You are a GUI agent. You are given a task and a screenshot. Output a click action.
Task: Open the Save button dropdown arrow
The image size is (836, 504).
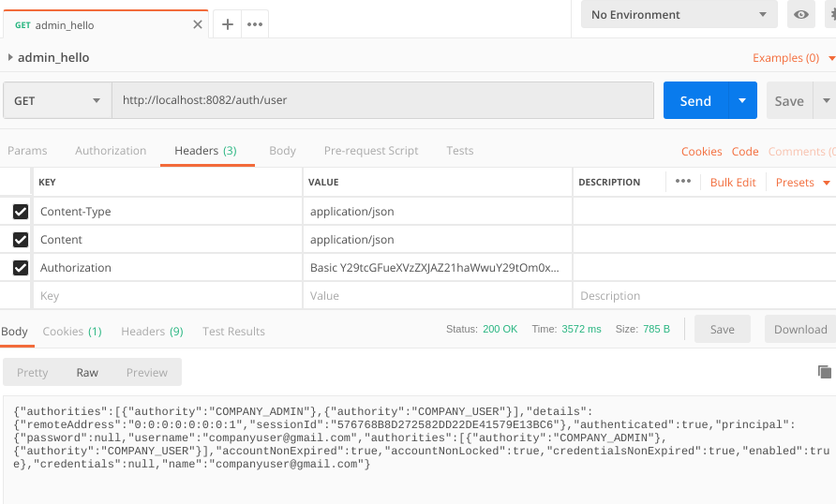(x=826, y=100)
